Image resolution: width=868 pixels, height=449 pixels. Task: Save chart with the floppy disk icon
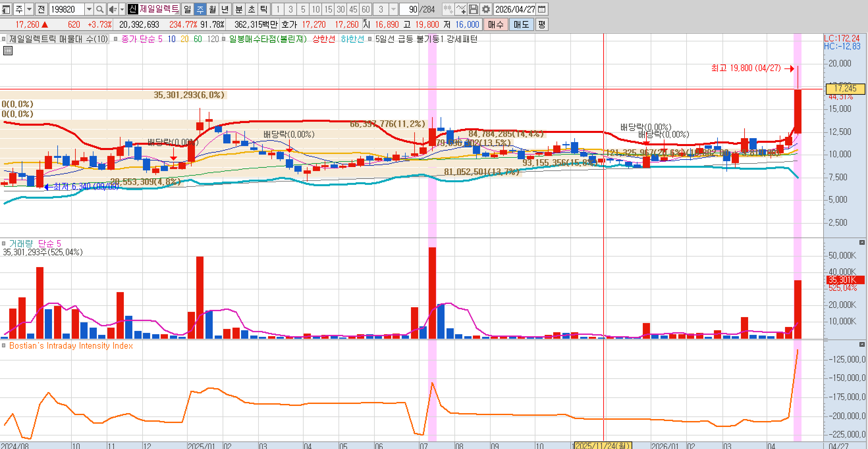474,10
